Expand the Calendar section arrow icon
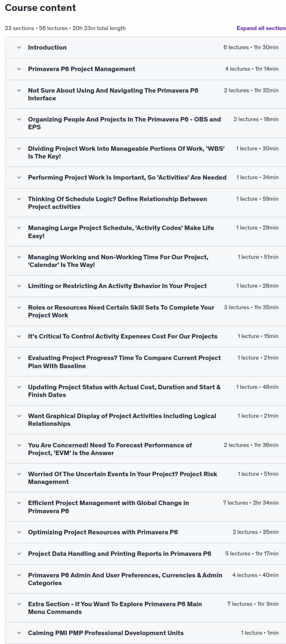Image resolution: width=286 pixels, height=644 pixels. coord(19,257)
